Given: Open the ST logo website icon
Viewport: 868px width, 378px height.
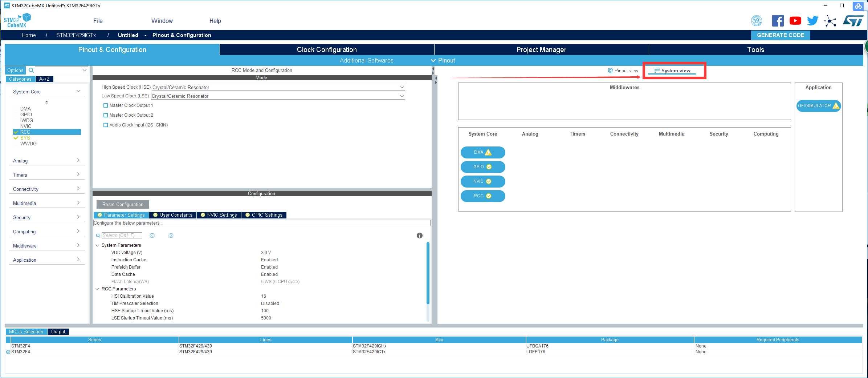Looking at the screenshot, I should [853, 21].
